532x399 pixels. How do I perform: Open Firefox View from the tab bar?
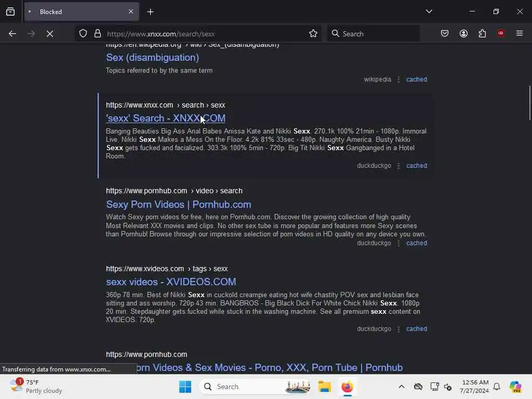pyautogui.click(x=10, y=11)
